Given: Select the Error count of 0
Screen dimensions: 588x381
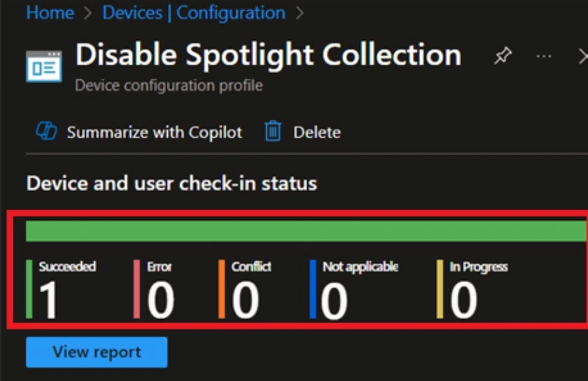Looking at the screenshot, I should pyautogui.click(x=161, y=300).
